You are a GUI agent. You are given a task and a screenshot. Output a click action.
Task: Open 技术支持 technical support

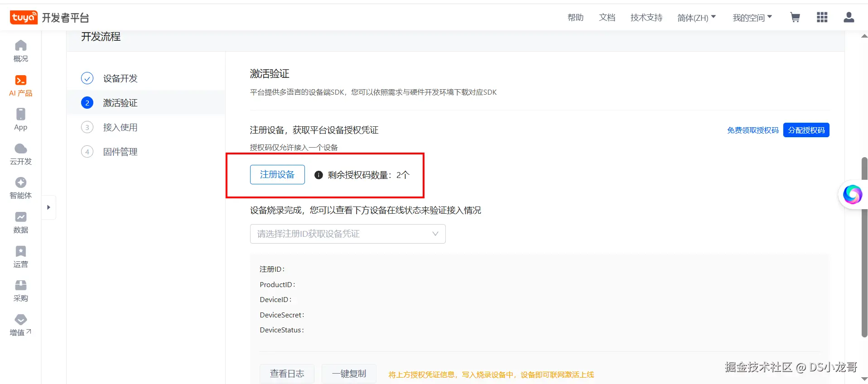646,18
